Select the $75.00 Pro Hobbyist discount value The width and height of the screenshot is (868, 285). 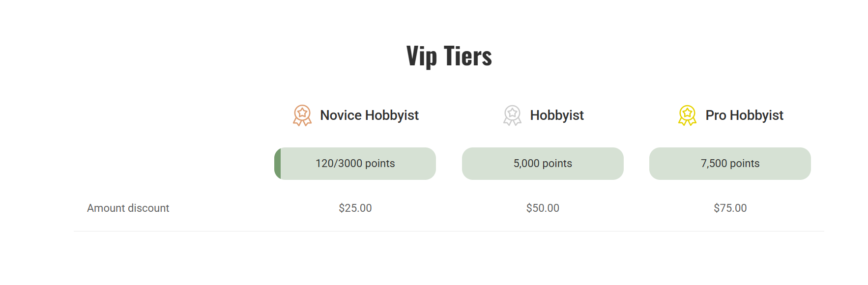[x=730, y=208]
